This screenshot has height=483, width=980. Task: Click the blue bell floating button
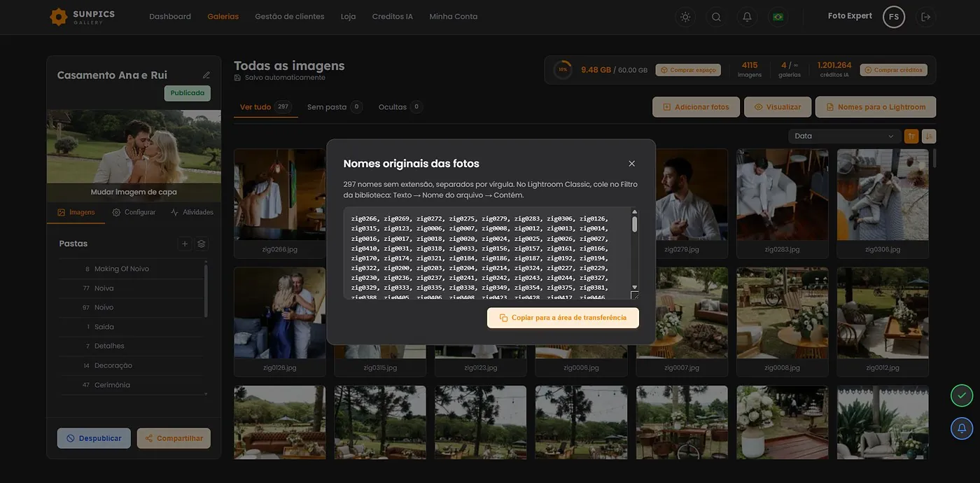tap(962, 428)
